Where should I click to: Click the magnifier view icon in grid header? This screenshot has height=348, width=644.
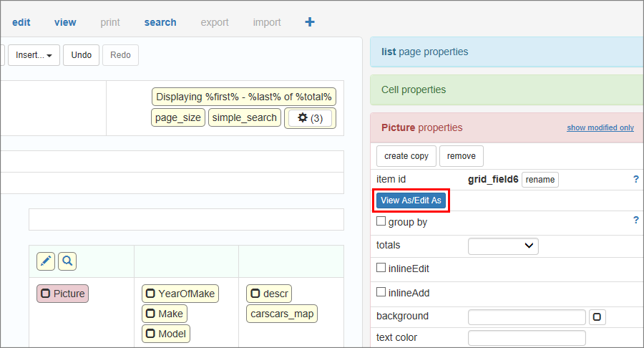click(x=67, y=261)
